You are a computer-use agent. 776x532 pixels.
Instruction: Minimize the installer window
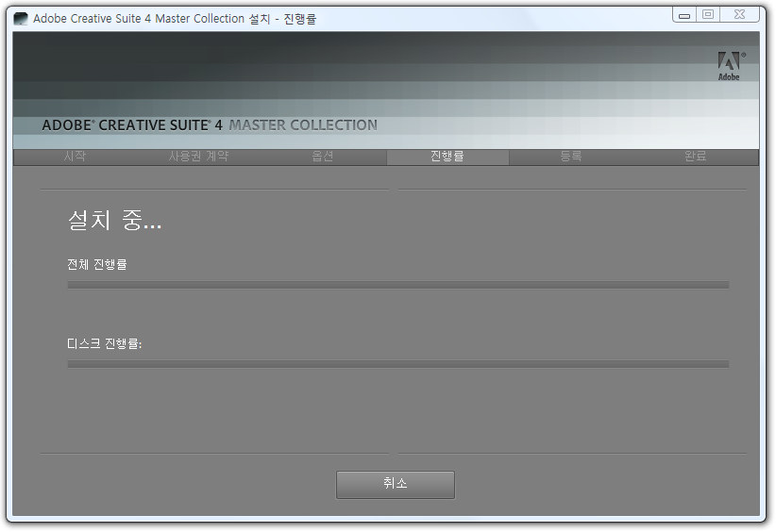coord(684,15)
